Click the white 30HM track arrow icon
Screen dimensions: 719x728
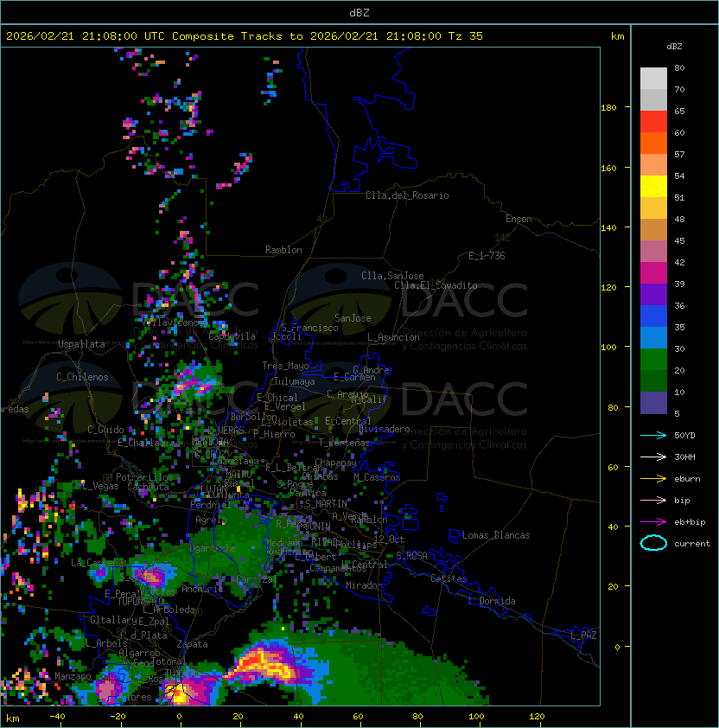(653, 457)
